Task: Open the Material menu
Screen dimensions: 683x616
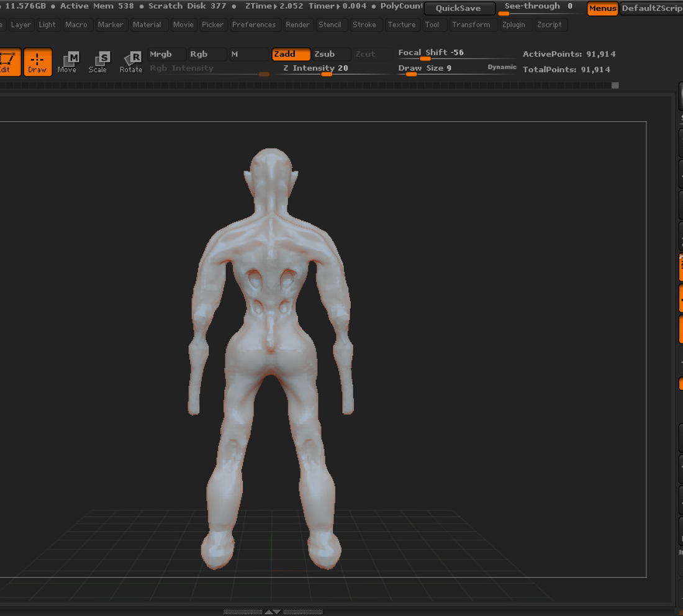Action: 147,25
